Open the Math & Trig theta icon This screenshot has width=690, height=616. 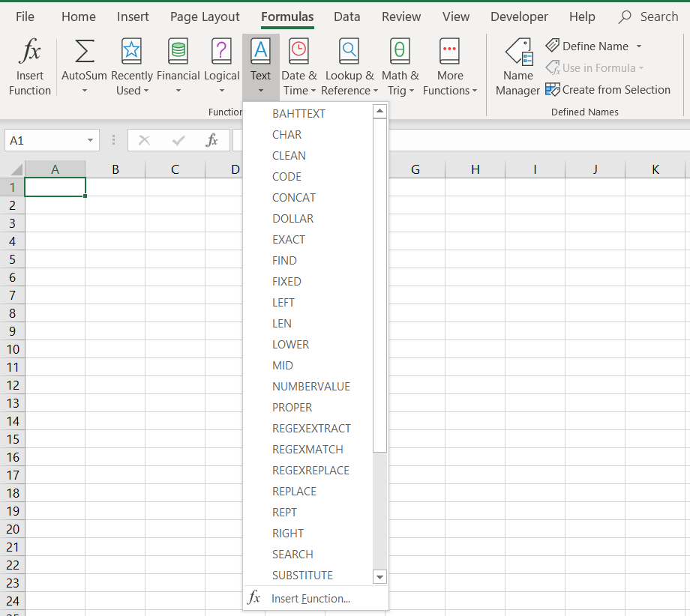point(400,51)
